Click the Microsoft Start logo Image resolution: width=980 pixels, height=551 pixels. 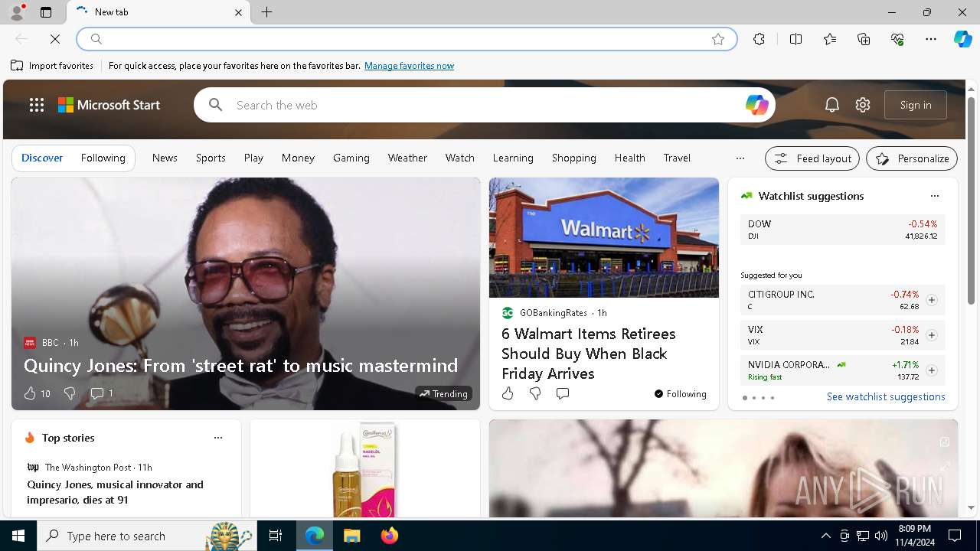coord(109,105)
